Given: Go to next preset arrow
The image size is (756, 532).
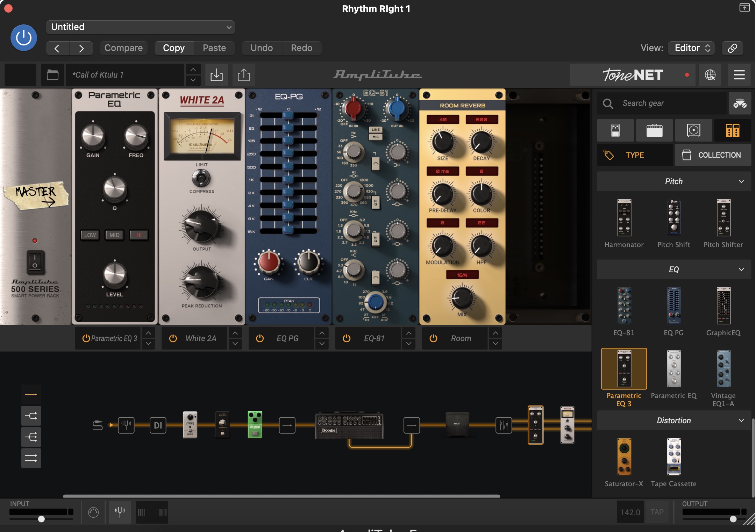Looking at the screenshot, I should coord(81,48).
